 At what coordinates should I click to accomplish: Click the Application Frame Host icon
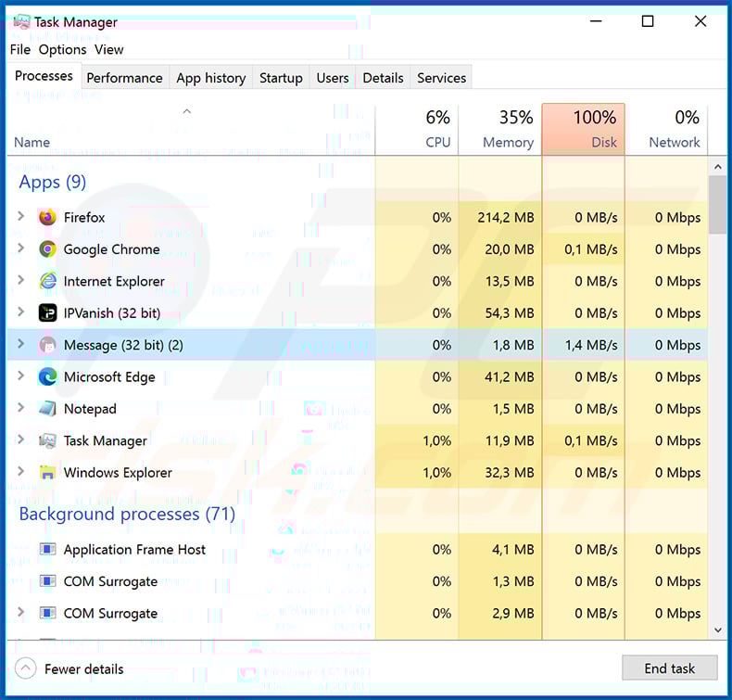(x=47, y=550)
